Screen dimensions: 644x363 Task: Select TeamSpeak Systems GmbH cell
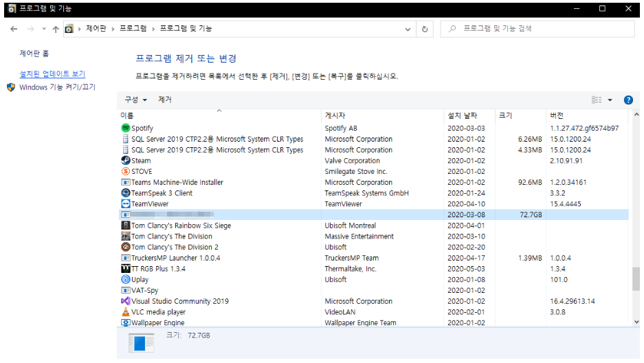[366, 193]
